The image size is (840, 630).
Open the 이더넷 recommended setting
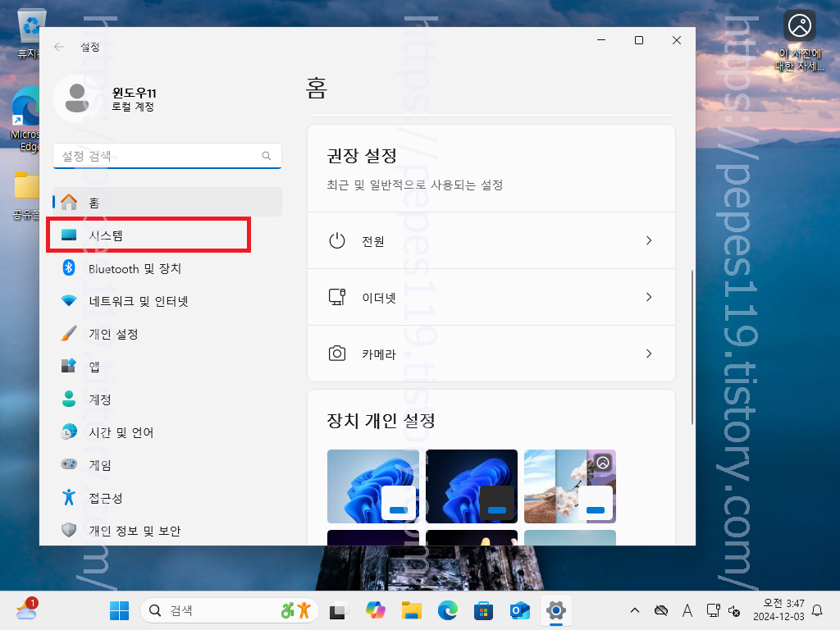tap(491, 297)
